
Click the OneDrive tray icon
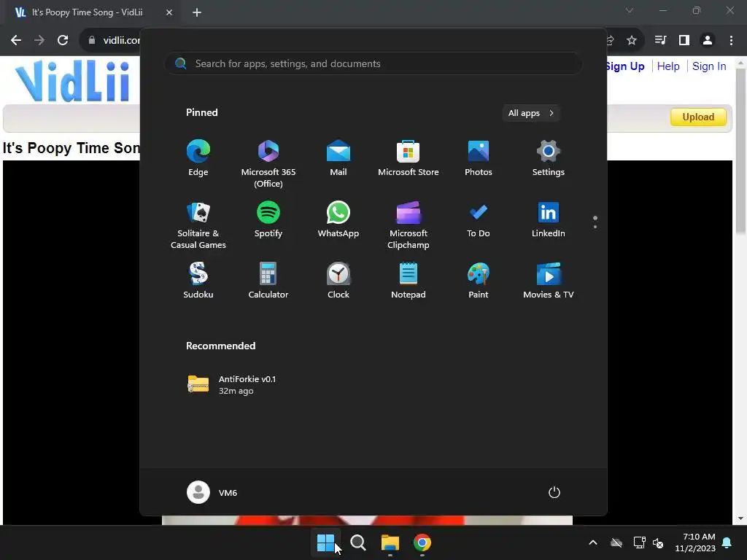point(616,542)
